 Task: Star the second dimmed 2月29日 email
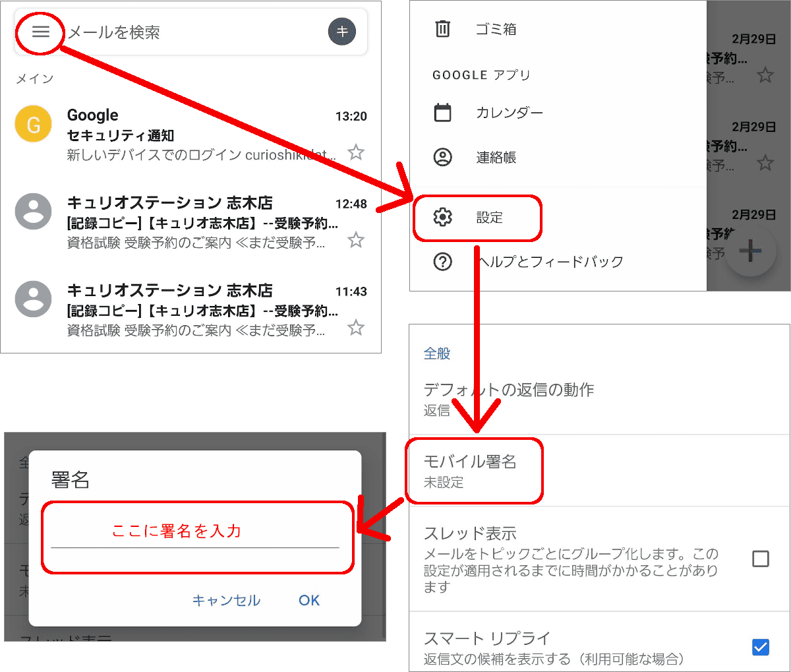765,162
